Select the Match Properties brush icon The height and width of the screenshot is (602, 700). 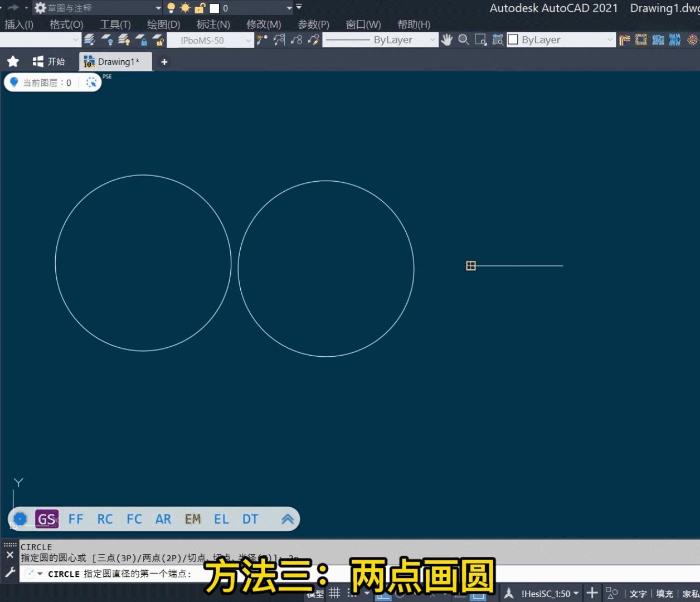313,40
